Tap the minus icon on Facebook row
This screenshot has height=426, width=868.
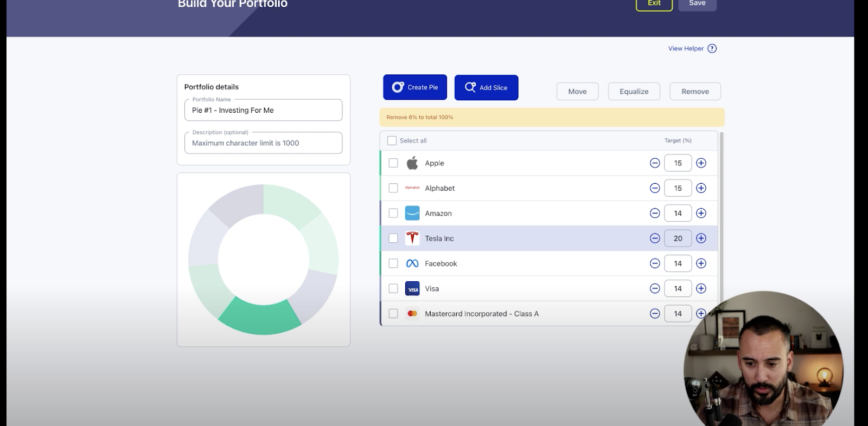[x=655, y=263]
